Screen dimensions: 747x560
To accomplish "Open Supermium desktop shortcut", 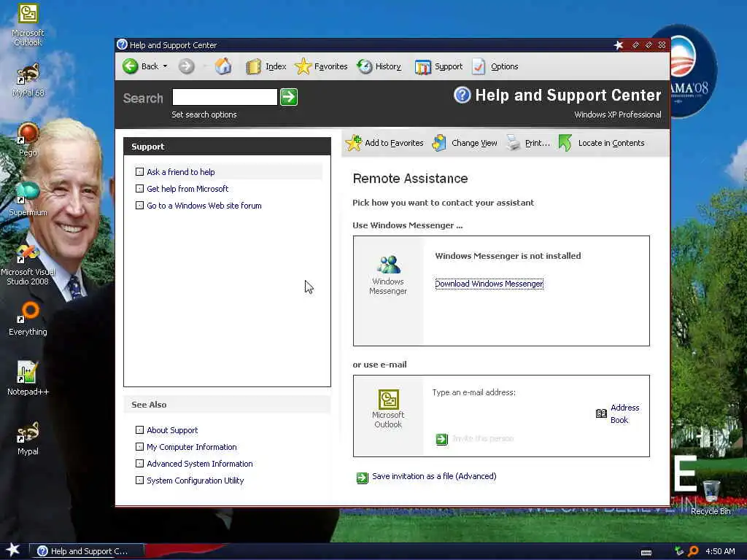I will coord(28,199).
